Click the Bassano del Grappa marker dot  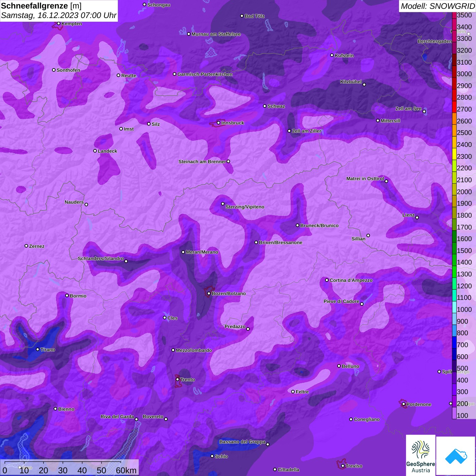click(x=268, y=444)
